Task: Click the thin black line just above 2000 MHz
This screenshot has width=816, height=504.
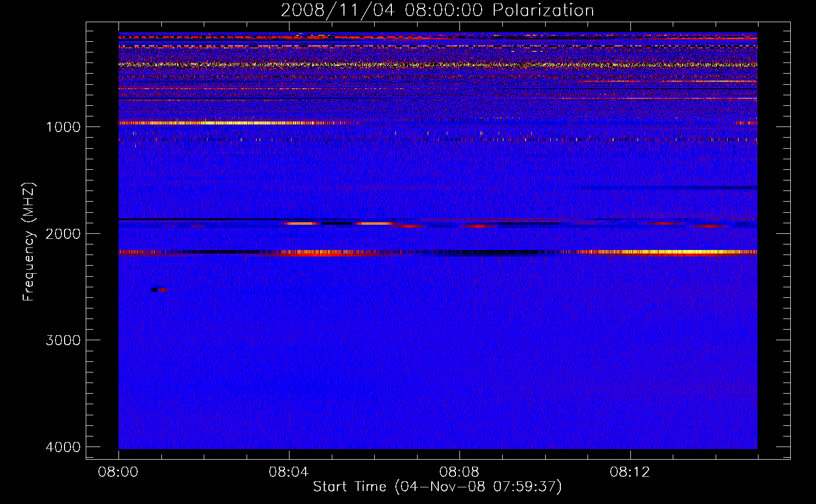Action: (202, 219)
